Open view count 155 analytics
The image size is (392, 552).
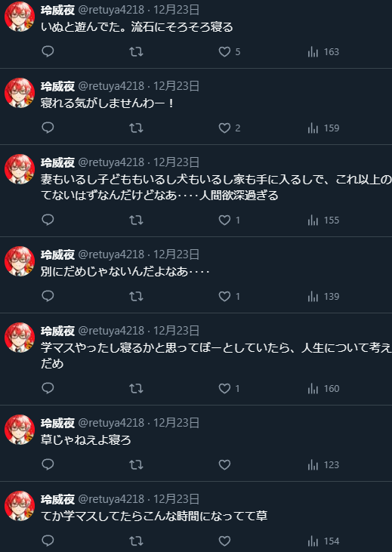[x=323, y=220]
